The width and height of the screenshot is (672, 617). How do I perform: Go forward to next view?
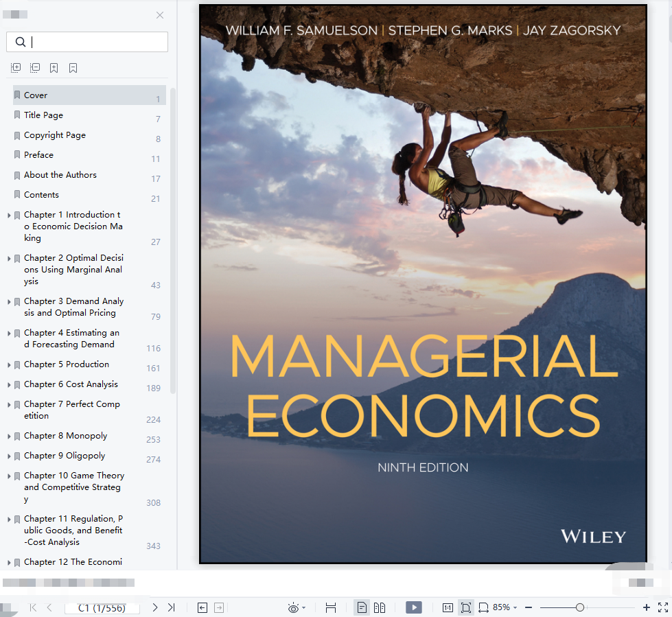[219, 607]
